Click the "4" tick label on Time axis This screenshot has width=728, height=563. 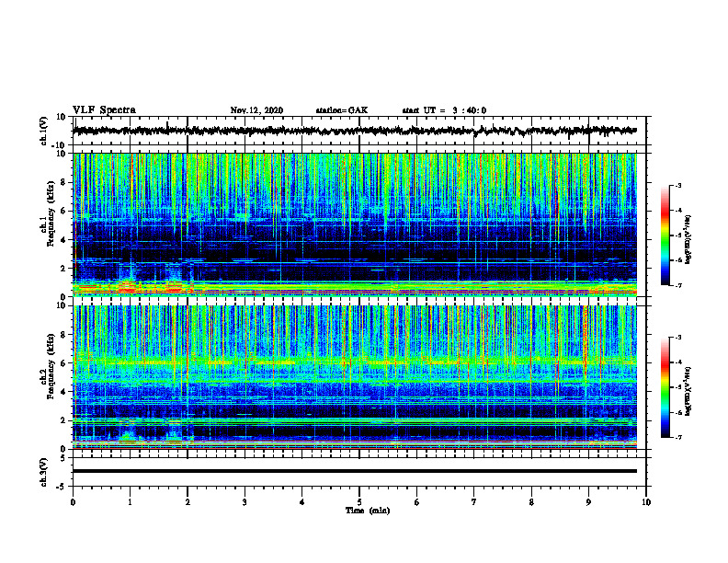[302, 502]
